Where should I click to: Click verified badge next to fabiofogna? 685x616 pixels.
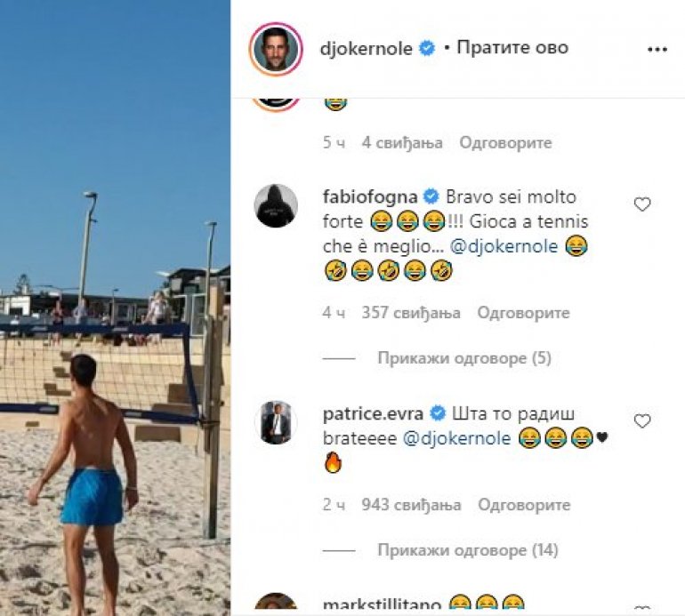431,196
